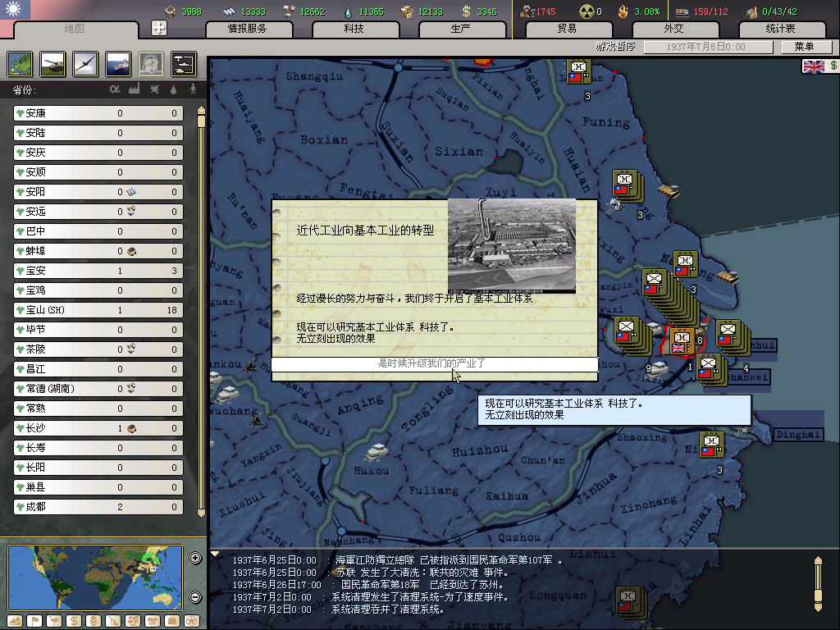
Task: Confirm event with 是时候升级我们的产业了 button
Action: coord(434,363)
